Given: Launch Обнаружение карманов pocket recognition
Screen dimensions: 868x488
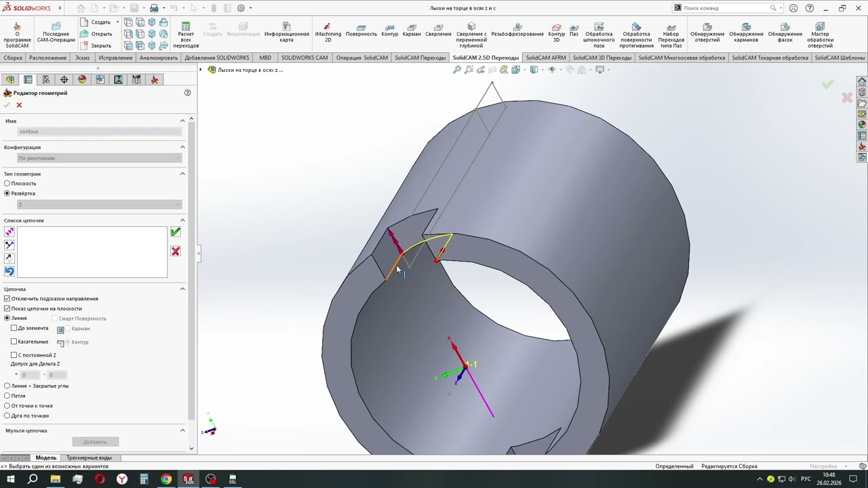Looking at the screenshot, I should [x=746, y=33].
